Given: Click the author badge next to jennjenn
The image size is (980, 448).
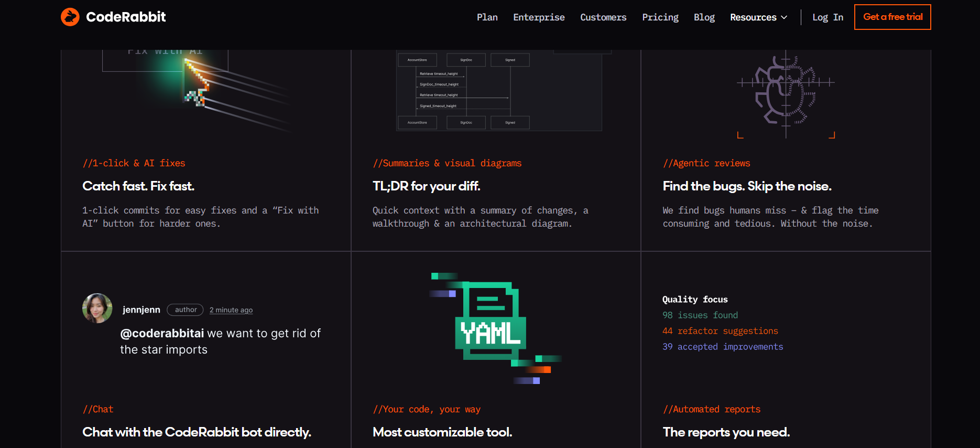Looking at the screenshot, I should coord(186,310).
